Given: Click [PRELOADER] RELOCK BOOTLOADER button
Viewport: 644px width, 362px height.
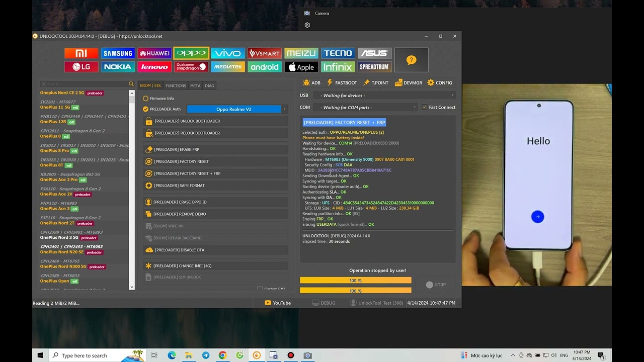Looking at the screenshot, I should pos(215,133).
